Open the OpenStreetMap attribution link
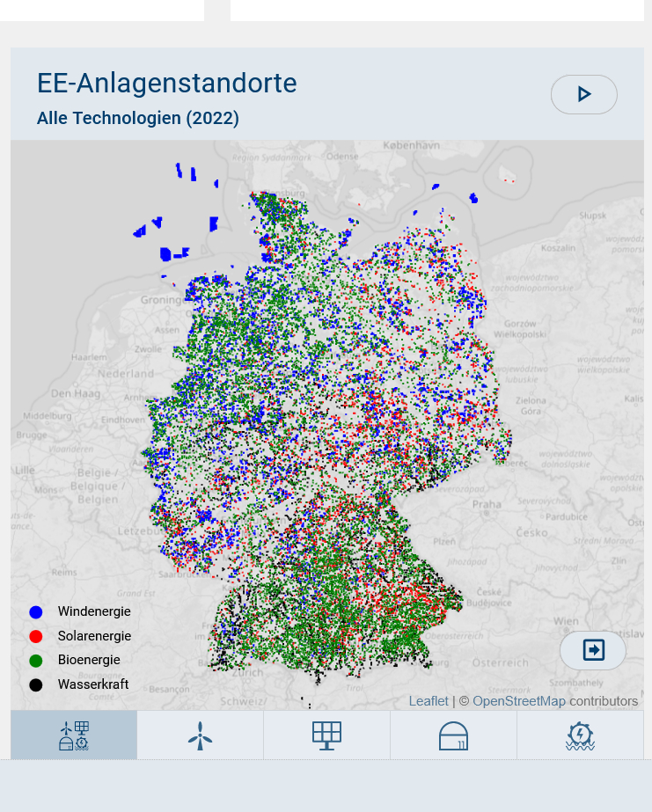Image resolution: width=652 pixels, height=812 pixels. tap(518, 701)
